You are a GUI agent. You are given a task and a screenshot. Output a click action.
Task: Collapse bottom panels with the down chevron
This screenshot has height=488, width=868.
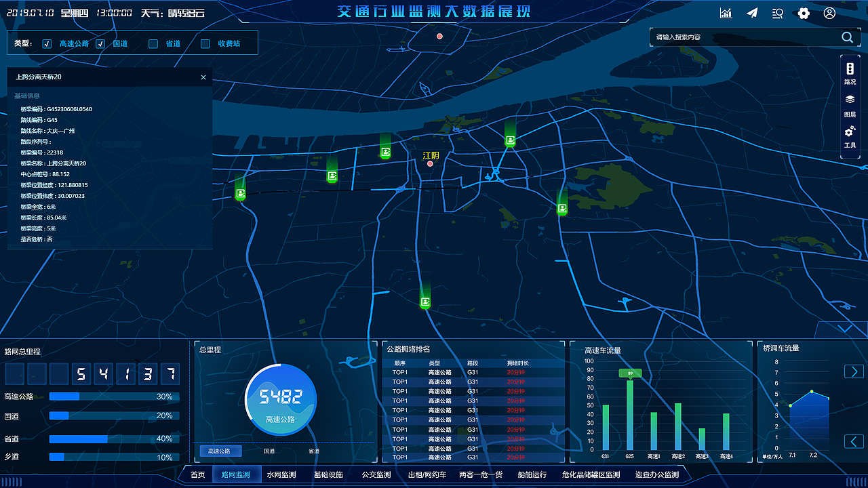845,329
